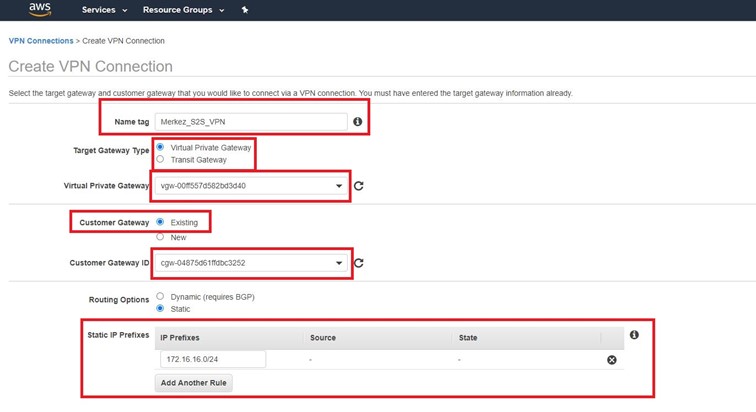
Task: Go to VPN Connections breadcrumb link
Action: pyautogui.click(x=41, y=41)
